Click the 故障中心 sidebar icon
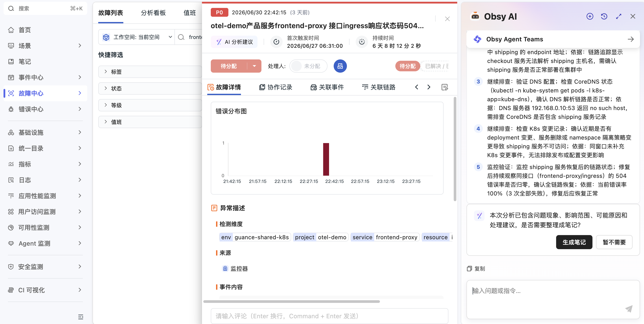Image resolution: width=644 pixels, height=324 pixels. 11,93
